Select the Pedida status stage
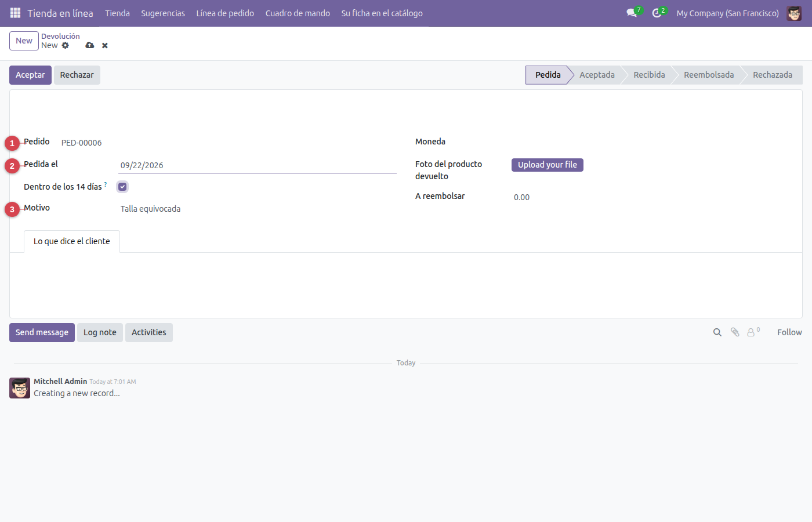812x522 pixels. [x=548, y=75]
